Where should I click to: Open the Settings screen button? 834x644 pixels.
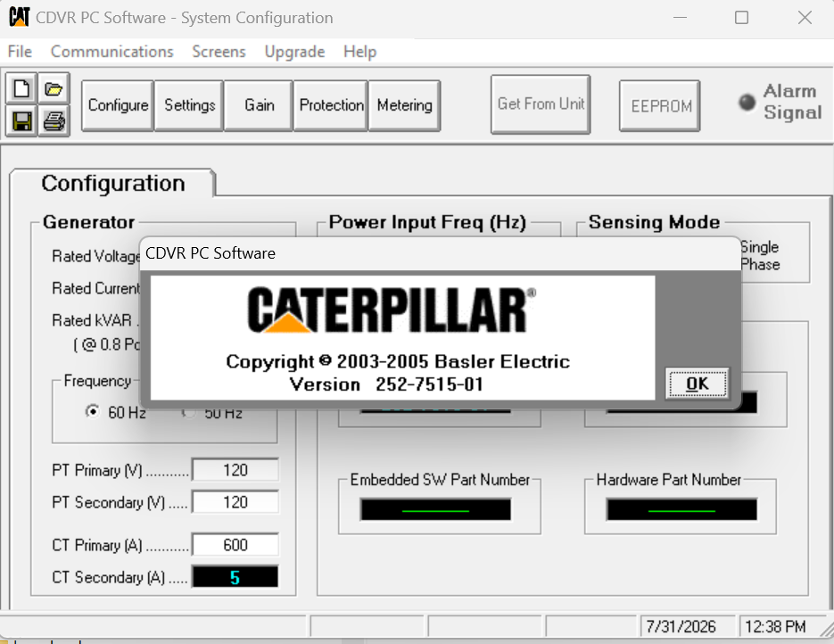pyautogui.click(x=189, y=105)
